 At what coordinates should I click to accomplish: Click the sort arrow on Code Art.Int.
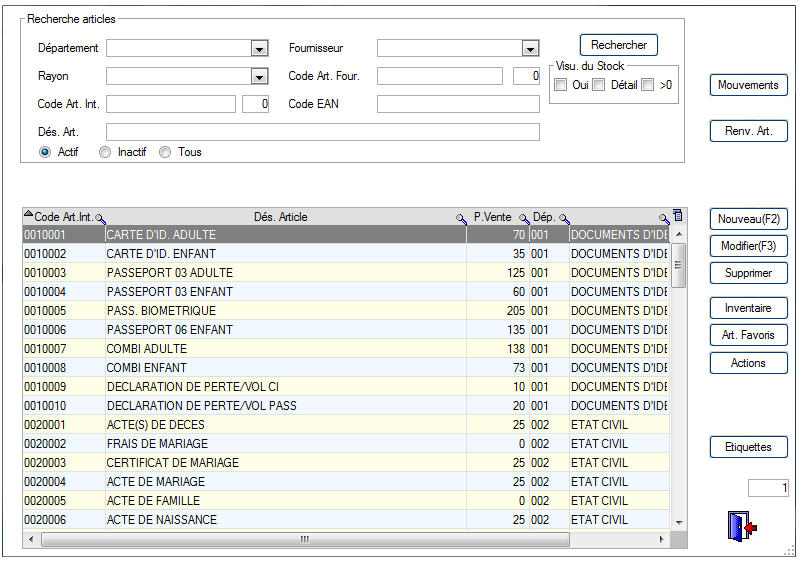[x=29, y=213]
